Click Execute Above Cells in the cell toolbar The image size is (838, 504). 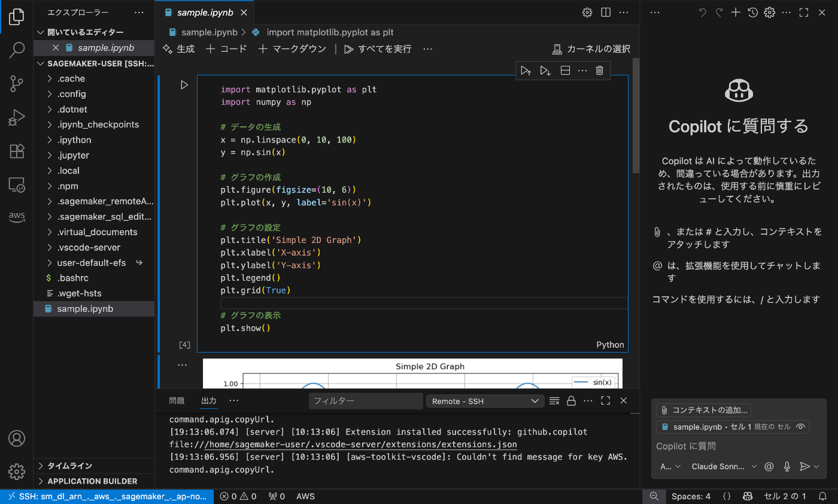tap(526, 71)
